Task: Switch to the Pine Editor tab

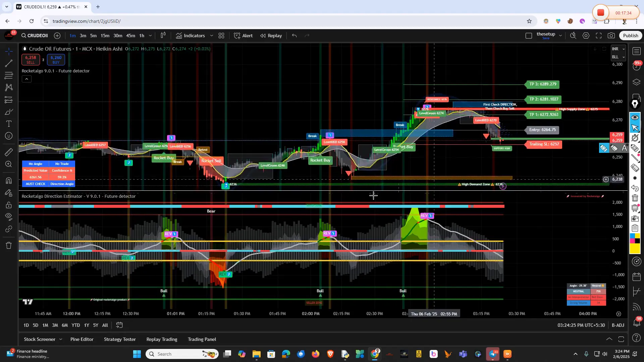Action: (82, 339)
